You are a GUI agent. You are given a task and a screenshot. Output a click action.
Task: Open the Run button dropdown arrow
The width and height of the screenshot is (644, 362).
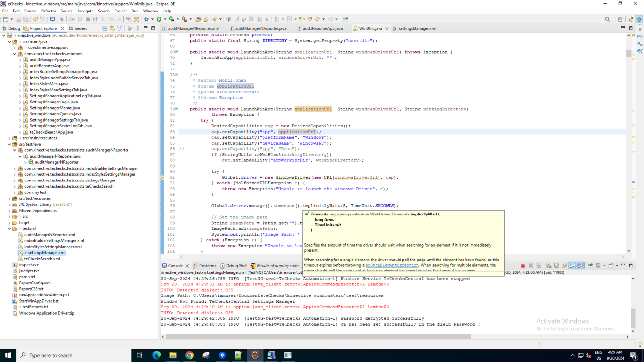click(165, 19)
